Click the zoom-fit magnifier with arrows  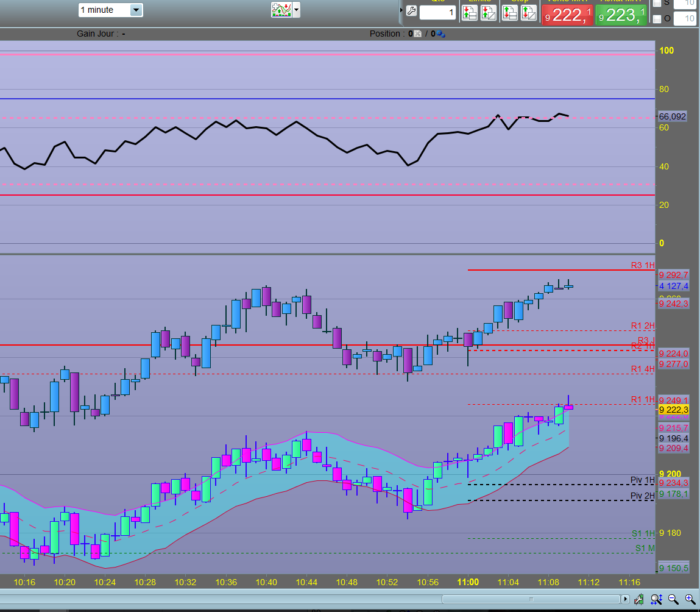pyautogui.click(x=656, y=599)
